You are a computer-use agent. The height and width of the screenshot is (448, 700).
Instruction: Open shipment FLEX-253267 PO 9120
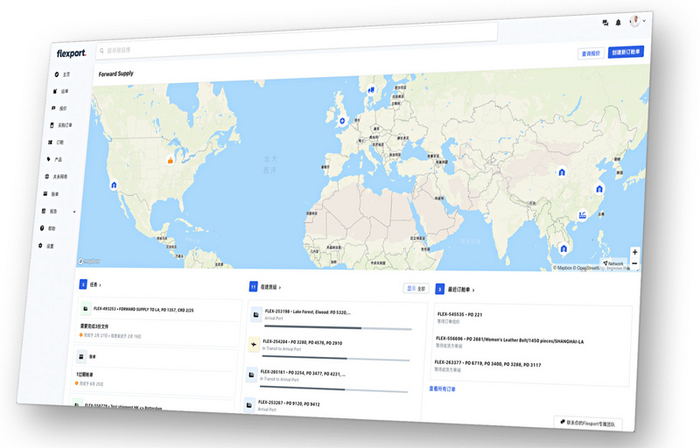(x=289, y=403)
